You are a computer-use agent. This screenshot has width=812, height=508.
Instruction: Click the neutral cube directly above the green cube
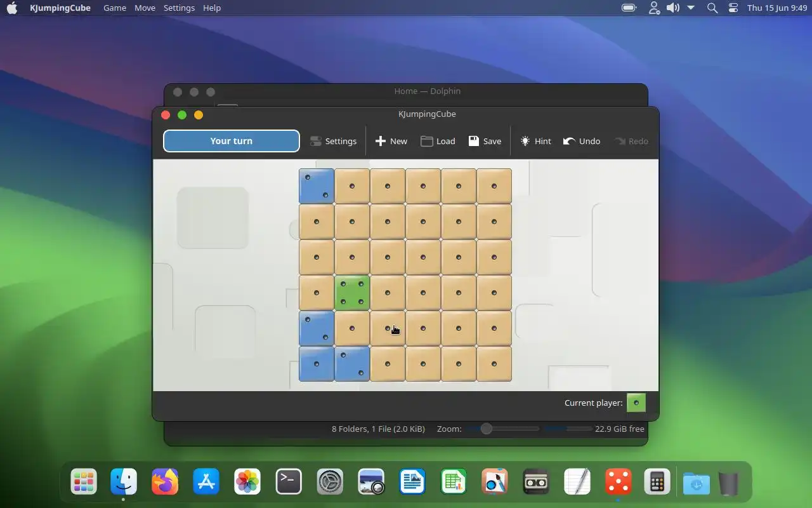(352, 257)
